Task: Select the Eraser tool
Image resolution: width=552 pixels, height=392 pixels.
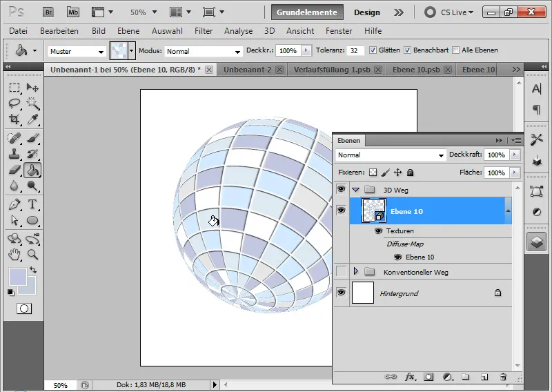Action: pyautogui.click(x=14, y=170)
